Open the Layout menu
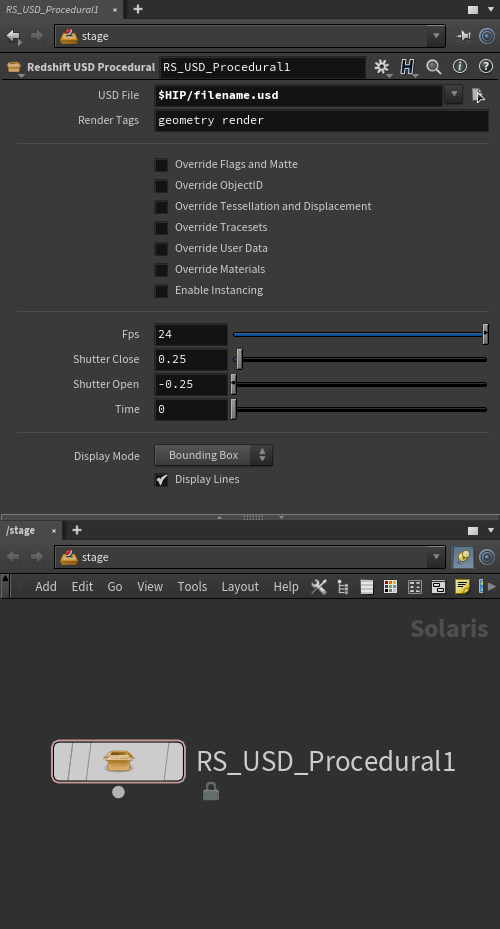Image resolution: width=500 pixels, height=929 pixels. tap(240, 587)
